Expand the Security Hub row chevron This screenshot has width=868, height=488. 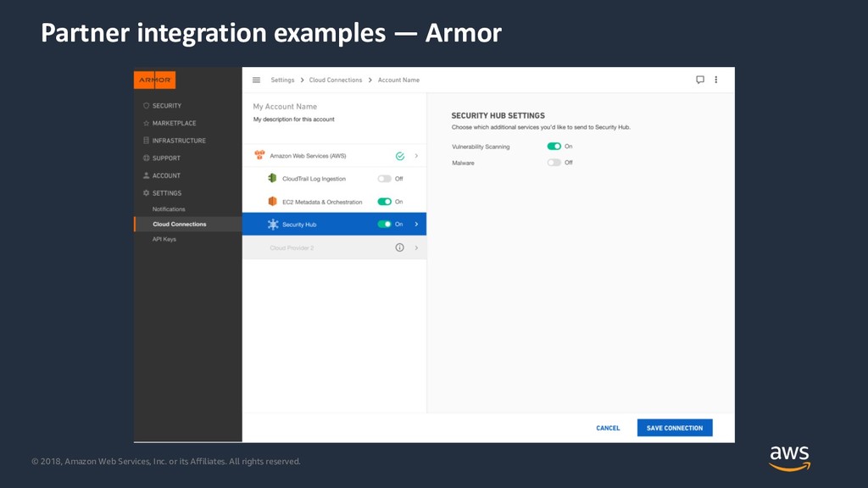pyautogui.click(x=416, y=224)
